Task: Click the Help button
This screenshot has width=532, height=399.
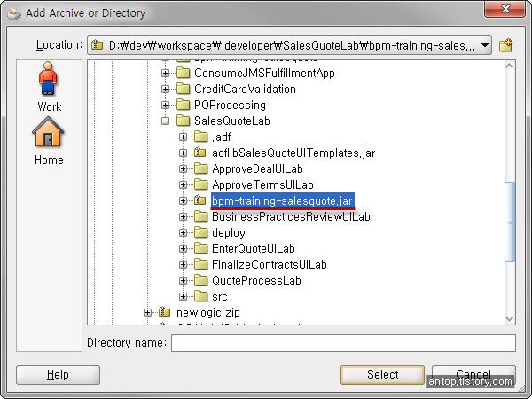Action: click(58, 374)
